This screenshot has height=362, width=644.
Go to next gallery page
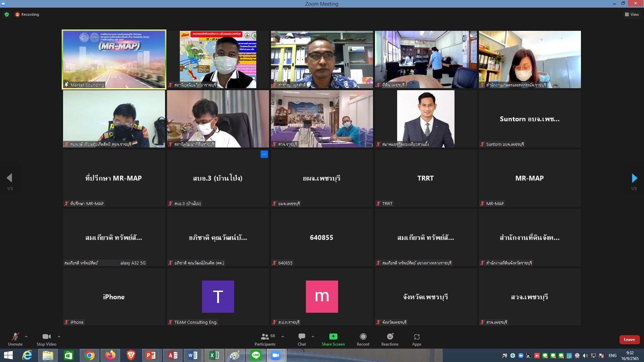coord(634,178)
